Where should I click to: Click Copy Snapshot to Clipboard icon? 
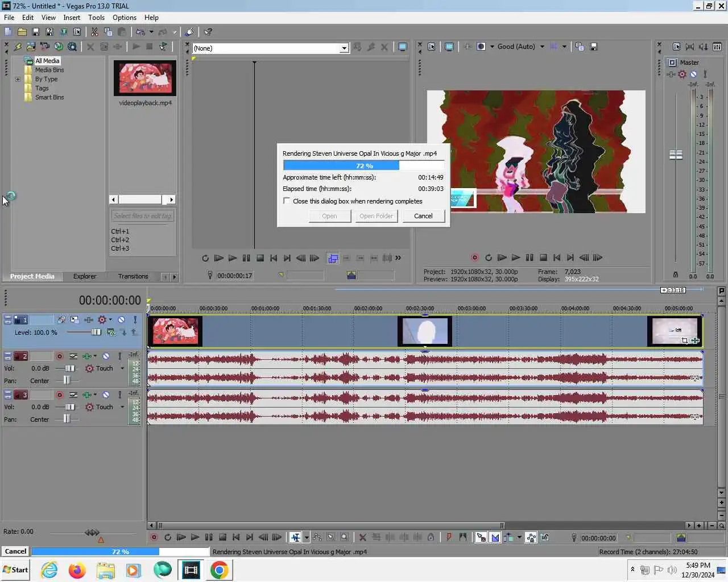pos(580,47)
